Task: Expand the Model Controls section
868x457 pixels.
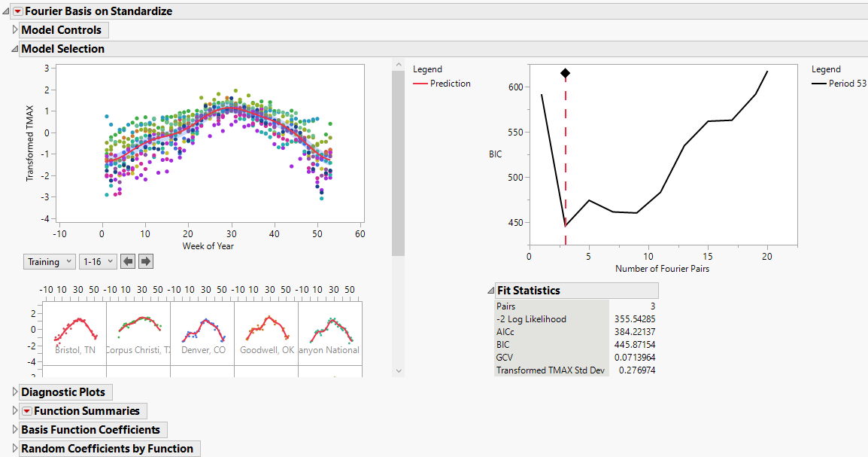Action: pos(14,29)
